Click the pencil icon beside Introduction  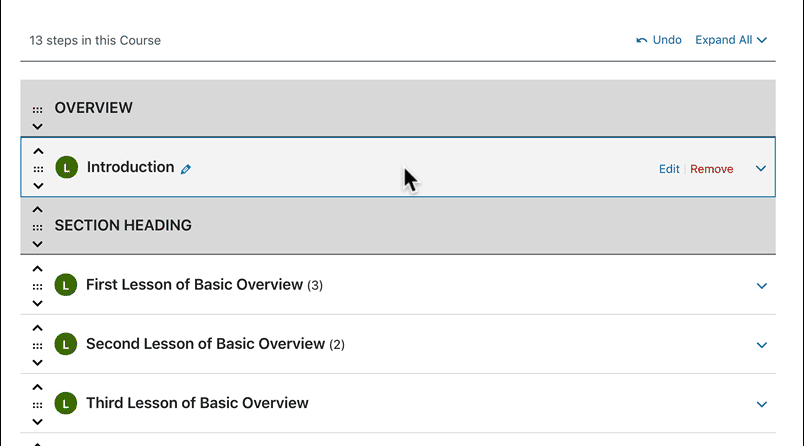pos(186,169)
